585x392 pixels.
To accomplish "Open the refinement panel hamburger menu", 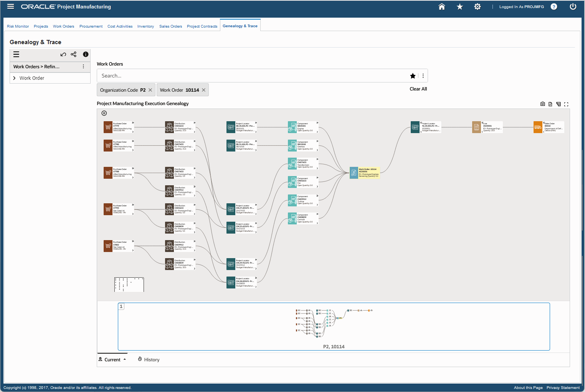I will (16, 54).
